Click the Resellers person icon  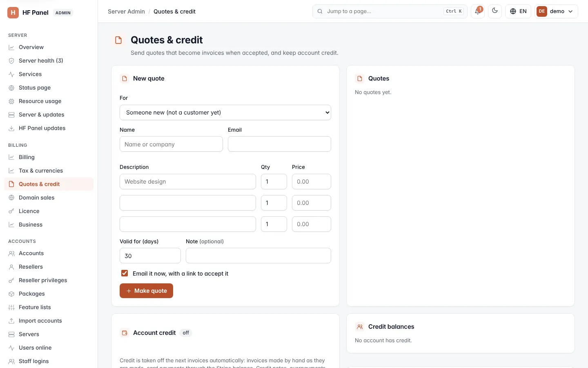coord(11,267)
